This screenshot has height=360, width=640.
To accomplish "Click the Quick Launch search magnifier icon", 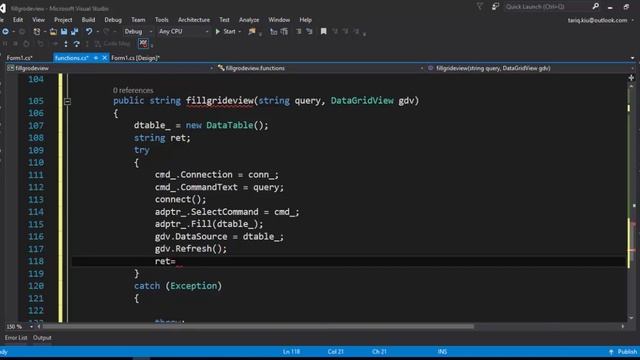I will tap(596, 6).
